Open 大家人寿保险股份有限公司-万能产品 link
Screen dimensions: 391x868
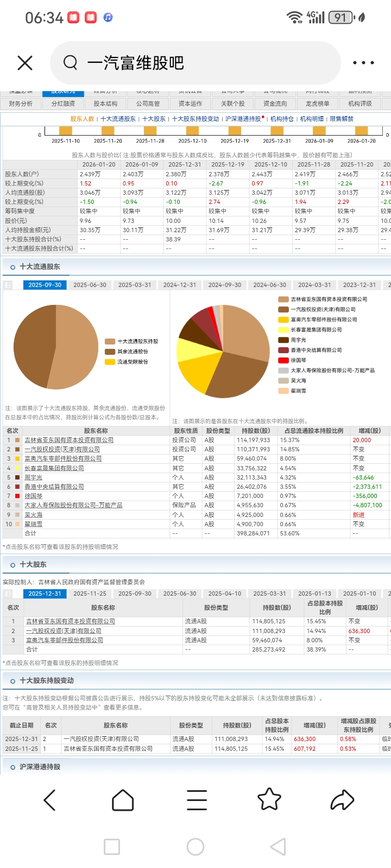pos(73,505)
